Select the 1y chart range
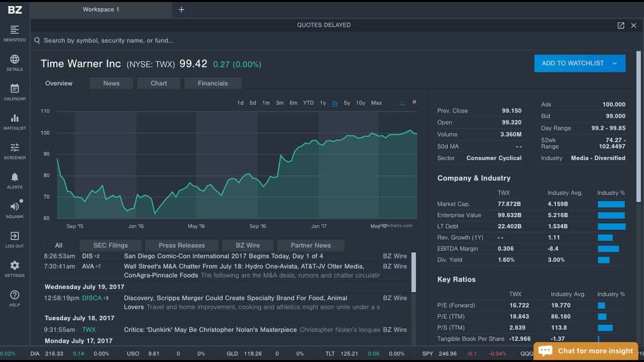This screenshot has height=362, width=644. pos(323,103)
